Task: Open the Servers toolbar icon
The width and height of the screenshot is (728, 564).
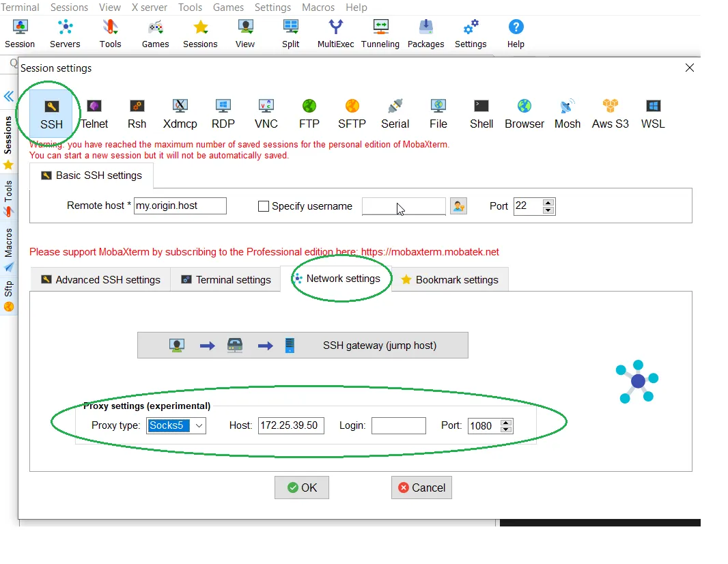Action: tap(65, 34)
